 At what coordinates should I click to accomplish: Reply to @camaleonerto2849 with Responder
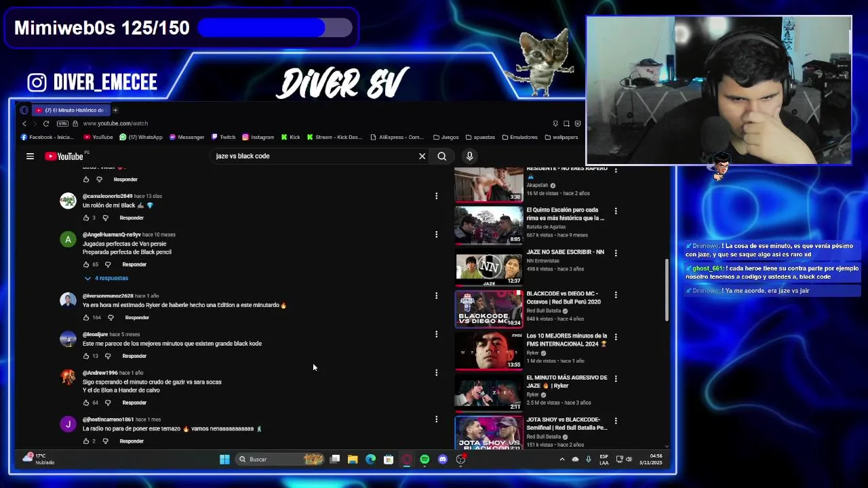pos(132,218)
